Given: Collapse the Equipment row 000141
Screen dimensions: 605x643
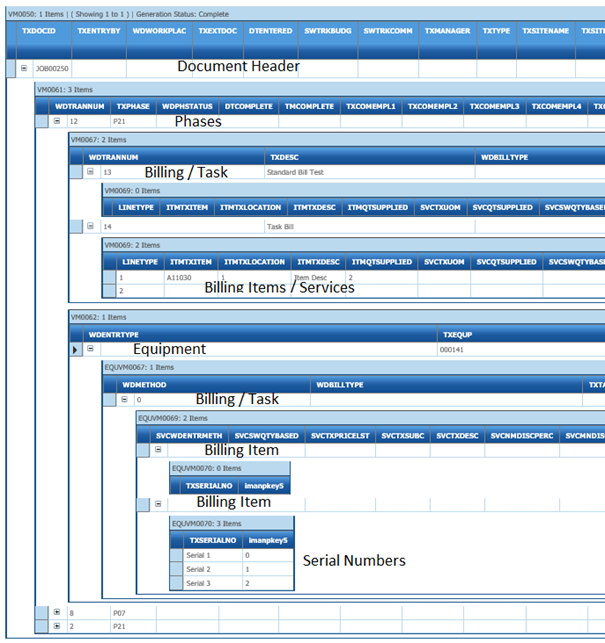Looking at the screenshot, I should point(91,350).
